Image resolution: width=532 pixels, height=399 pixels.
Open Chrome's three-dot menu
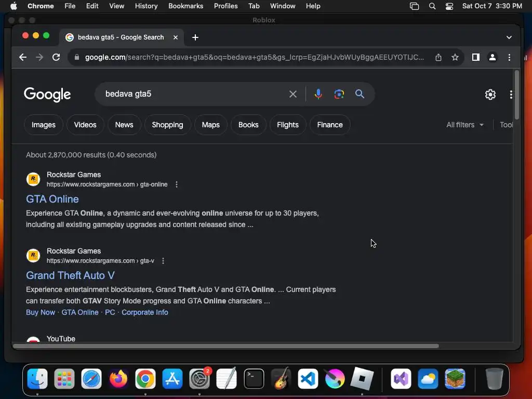[x=509, y=57]
